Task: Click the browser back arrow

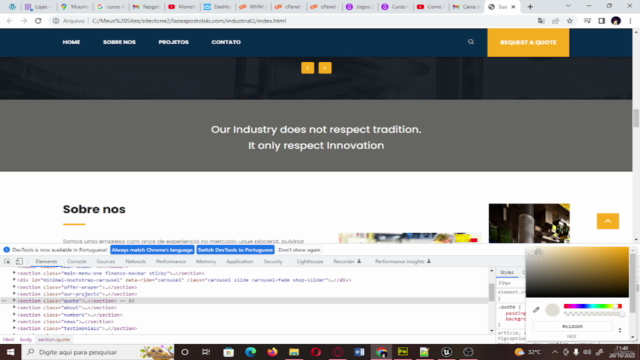Action: point(10,21)
